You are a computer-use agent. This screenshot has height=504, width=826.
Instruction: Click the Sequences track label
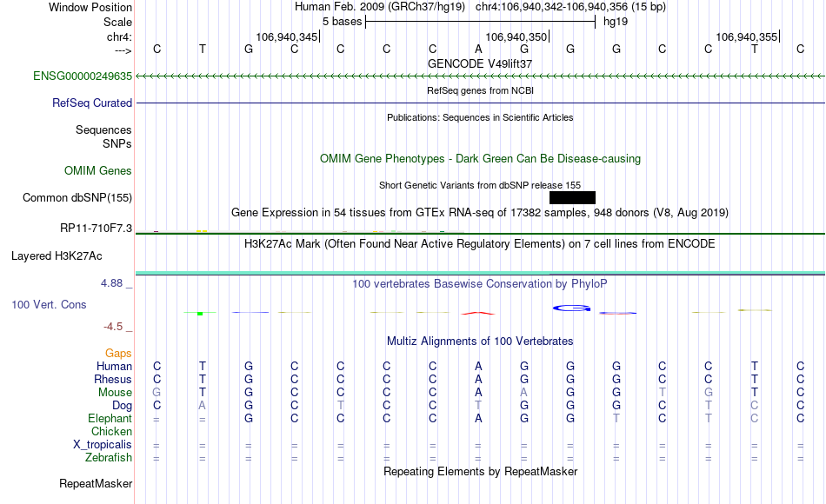click(103, 129)
